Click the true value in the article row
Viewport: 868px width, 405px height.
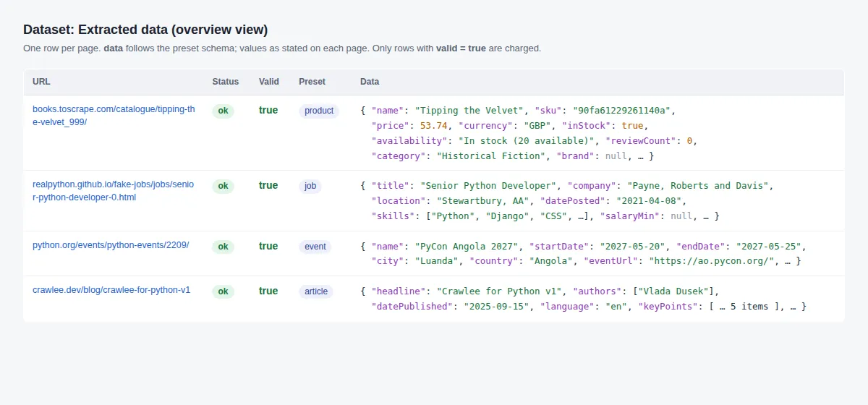(268, 291)
